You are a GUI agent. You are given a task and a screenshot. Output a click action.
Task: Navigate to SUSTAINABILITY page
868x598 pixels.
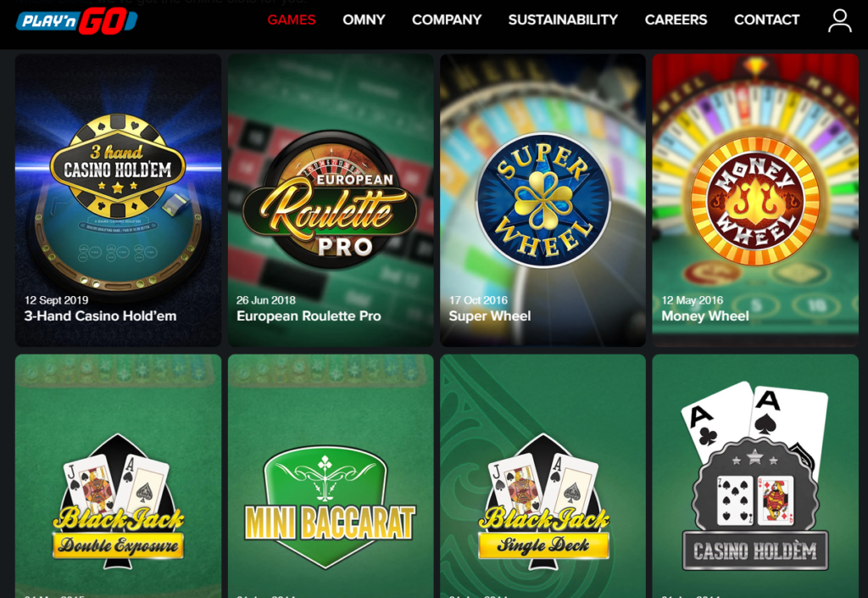pos(563,20)
